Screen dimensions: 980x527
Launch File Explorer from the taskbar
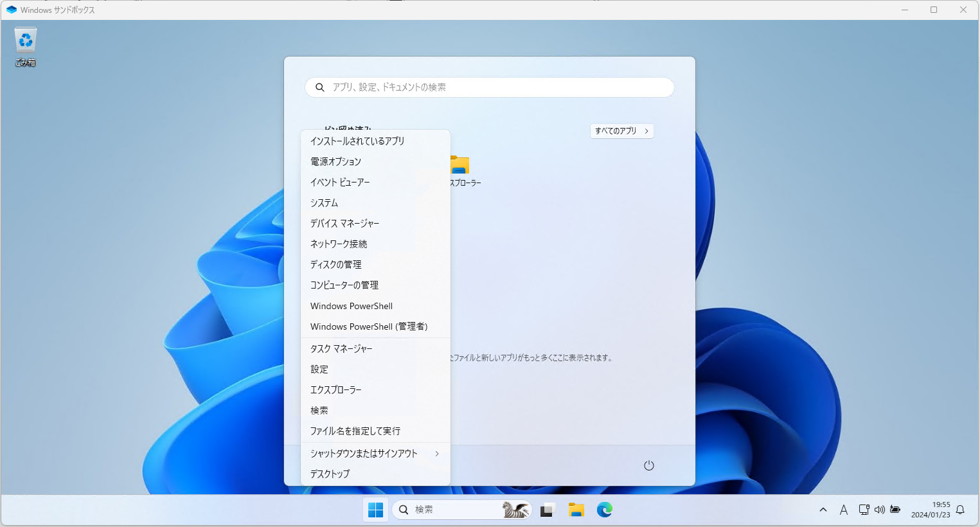coord(576,510)
